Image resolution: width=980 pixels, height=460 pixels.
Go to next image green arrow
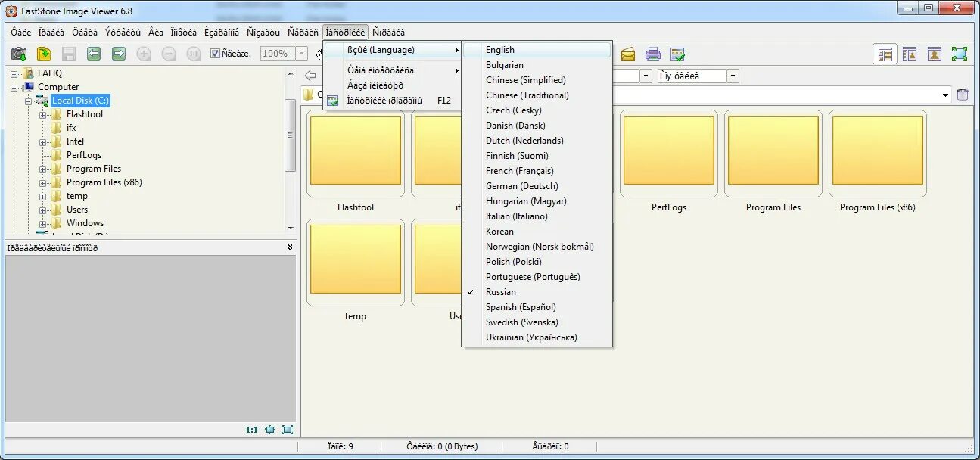click(119, 54)
